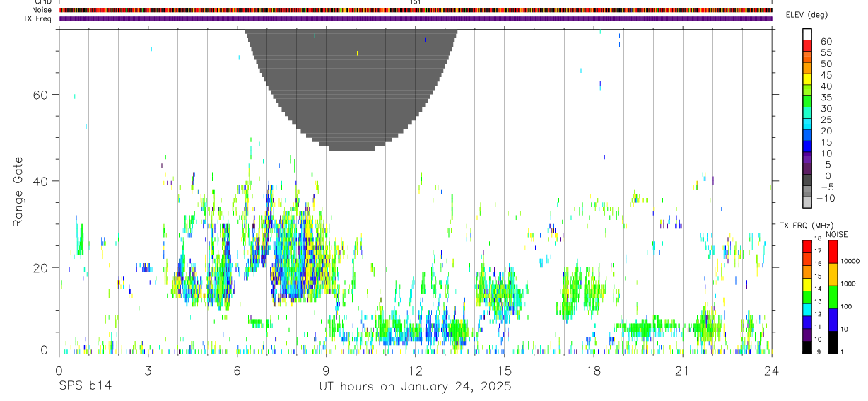
Task: Pick the light gray bottom segment of ELEV bar
Action: (x=807, y=202)
